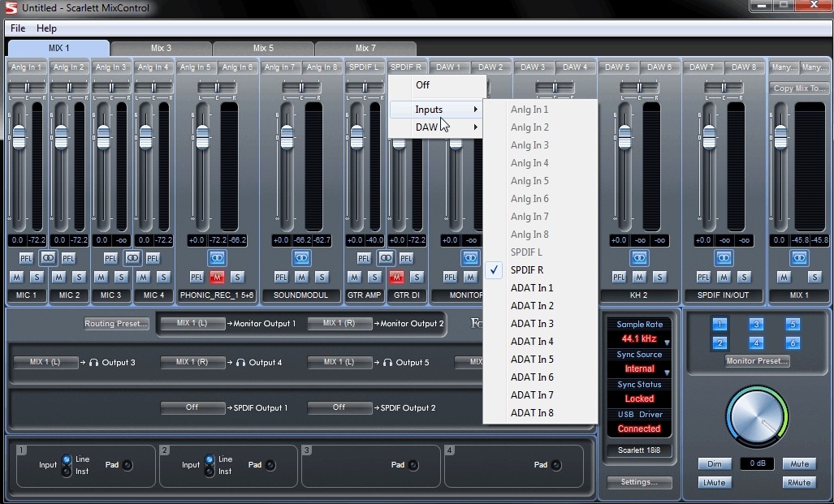Toggle monitor output button 1
Viewport: 834px width, 504px height.
tap(719, 325)
